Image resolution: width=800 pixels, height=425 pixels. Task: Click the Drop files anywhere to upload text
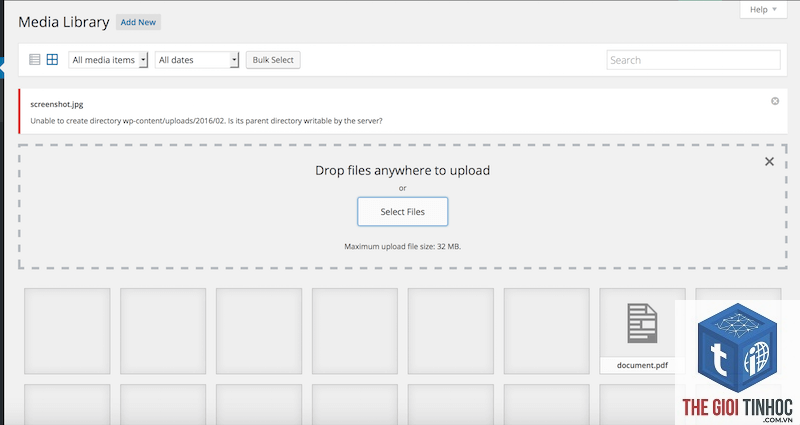[x=403, y=170]
